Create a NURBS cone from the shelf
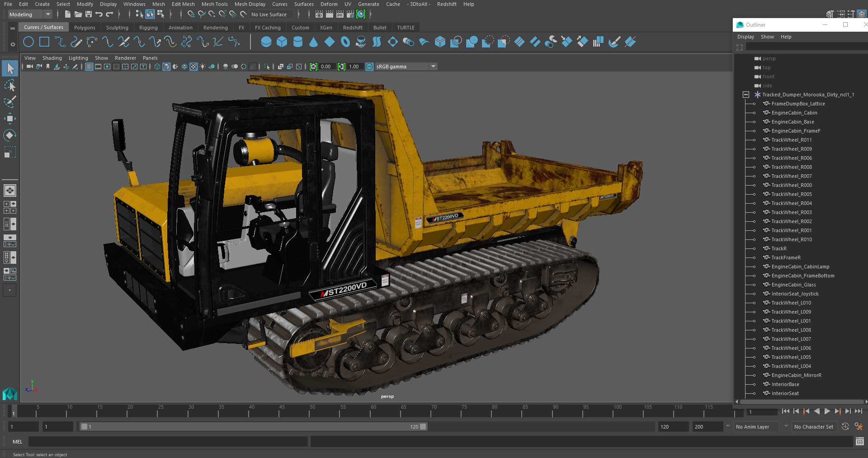 pos(314,42)
